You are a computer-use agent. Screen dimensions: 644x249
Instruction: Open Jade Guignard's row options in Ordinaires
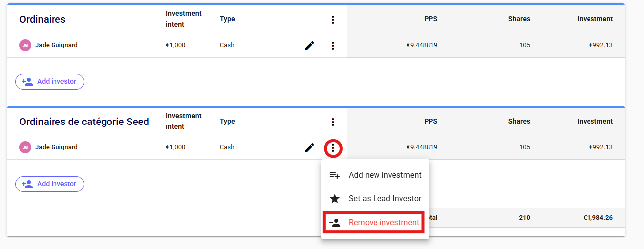pyautogui.click(x=333, y=46)
